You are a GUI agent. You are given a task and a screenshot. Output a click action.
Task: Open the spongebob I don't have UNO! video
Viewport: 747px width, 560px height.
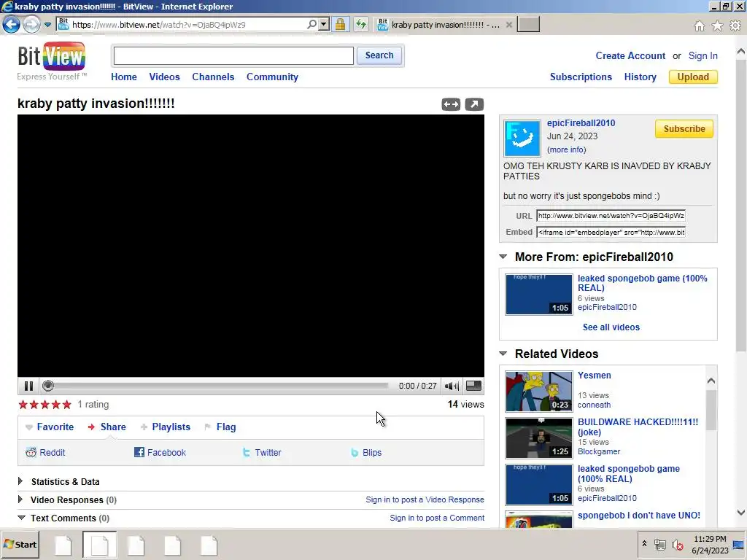639,516
